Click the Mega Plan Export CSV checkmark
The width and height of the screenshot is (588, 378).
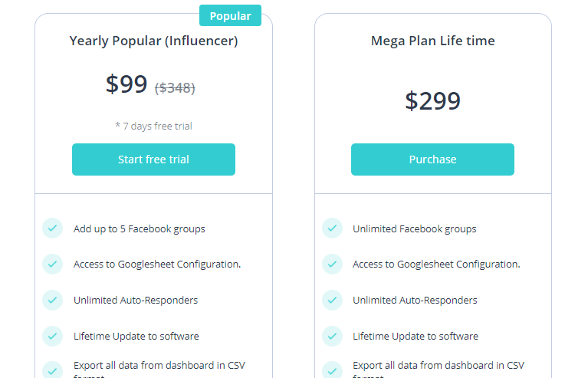click(332, 370)
